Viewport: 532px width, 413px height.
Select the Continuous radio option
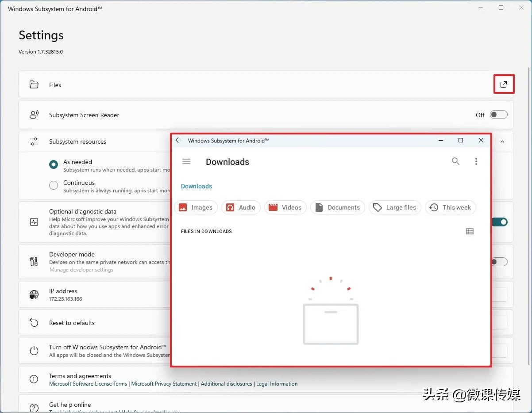point(54,185)
